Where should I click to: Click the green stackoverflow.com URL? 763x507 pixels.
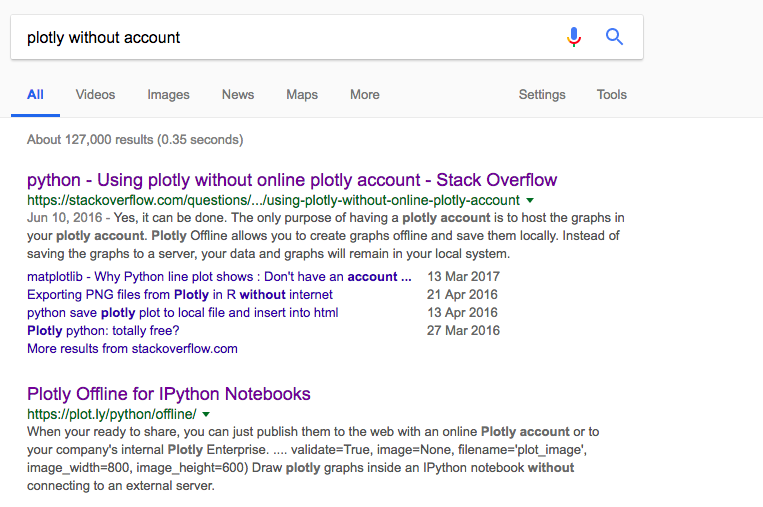(x=273, y=200)
